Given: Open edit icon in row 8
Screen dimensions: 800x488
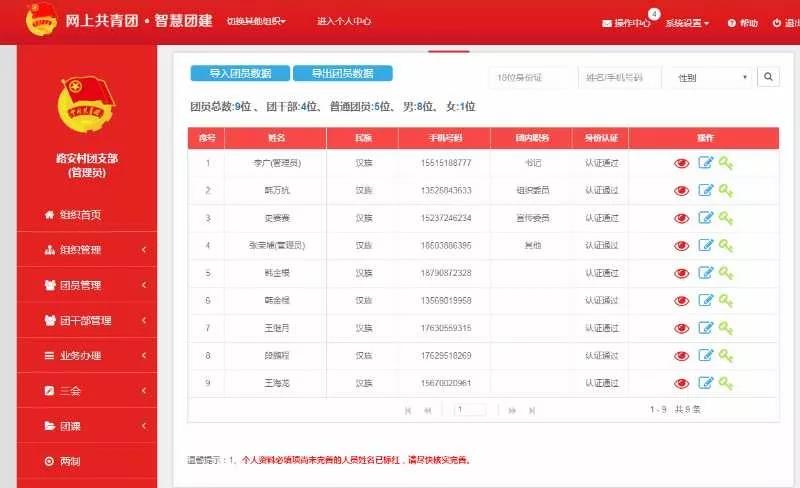Looking at the screenshot, I should click(x=706, y=356).
